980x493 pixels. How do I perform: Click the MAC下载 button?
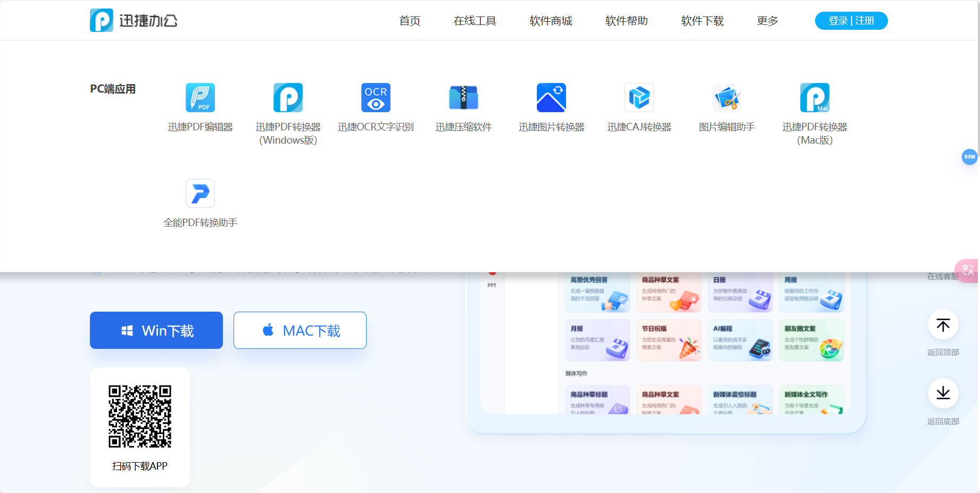(x=300, y=330)
